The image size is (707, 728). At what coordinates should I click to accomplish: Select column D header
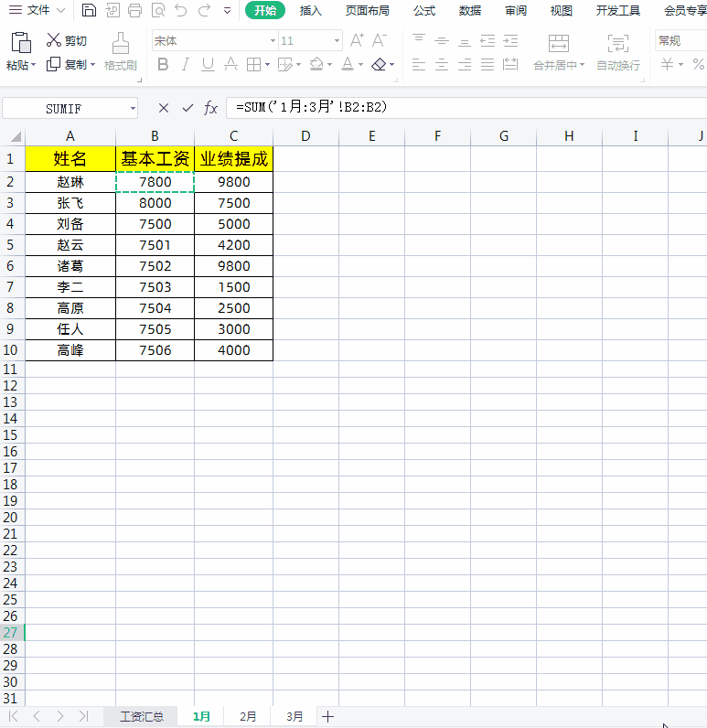[x=305, y=136]
